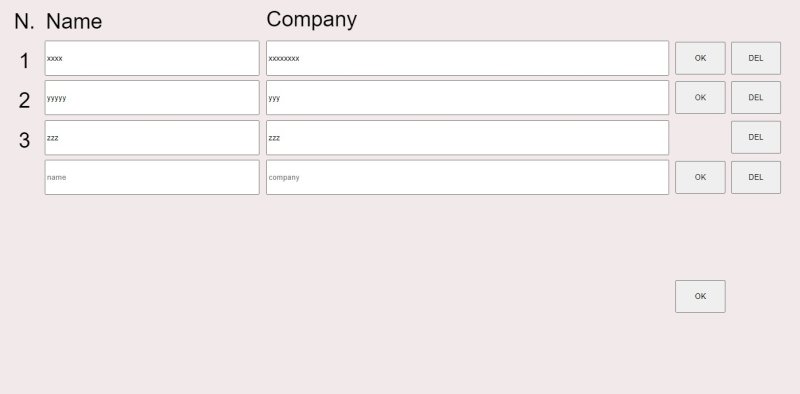800x394 pixels.
Task: Confirm row 1 with its OK button
Action: click(x=701, y=58)
